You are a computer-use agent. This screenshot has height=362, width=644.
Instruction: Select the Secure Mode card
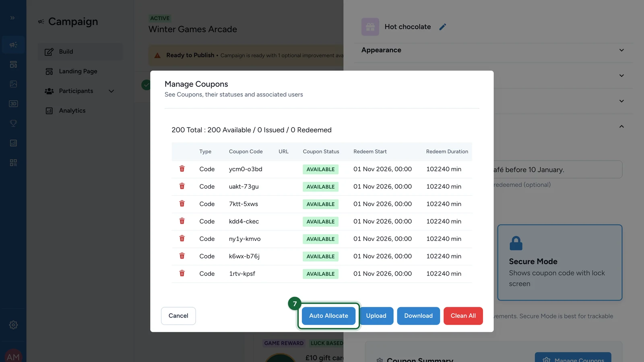[x=560, y=263]
